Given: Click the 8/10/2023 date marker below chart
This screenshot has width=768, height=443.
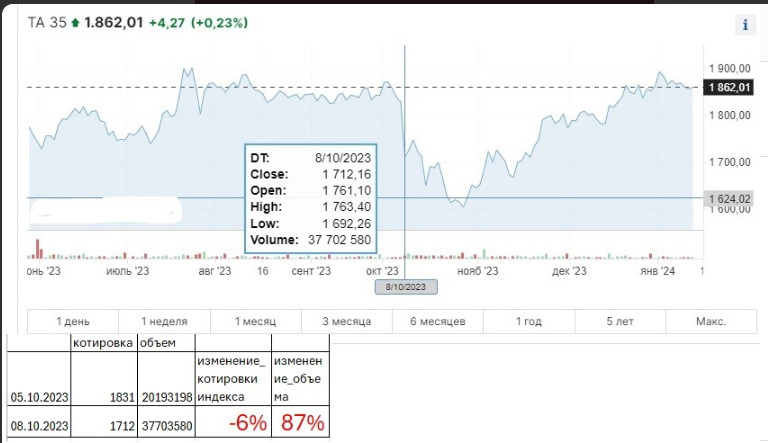Looking at the screenshot, I should point(407,287).
